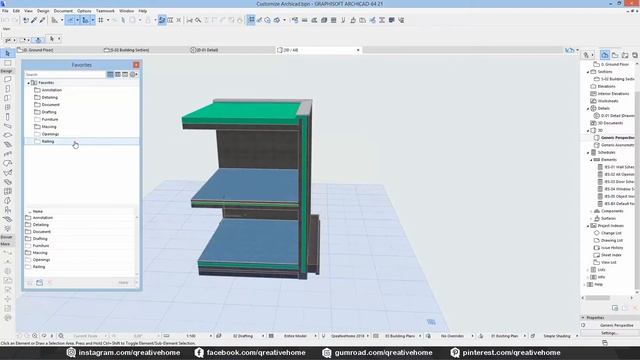
Task: Open the Document menu
Action: 63,11
